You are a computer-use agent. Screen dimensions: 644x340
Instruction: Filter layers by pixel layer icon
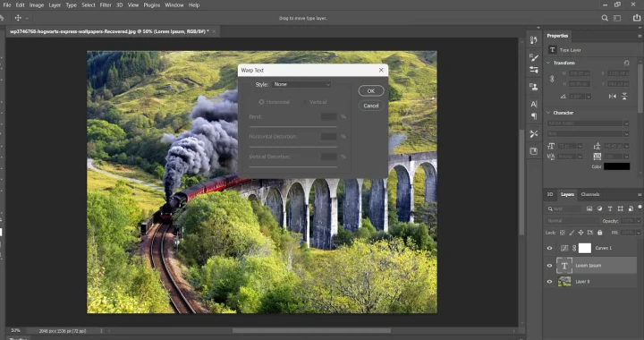(589, 208)
